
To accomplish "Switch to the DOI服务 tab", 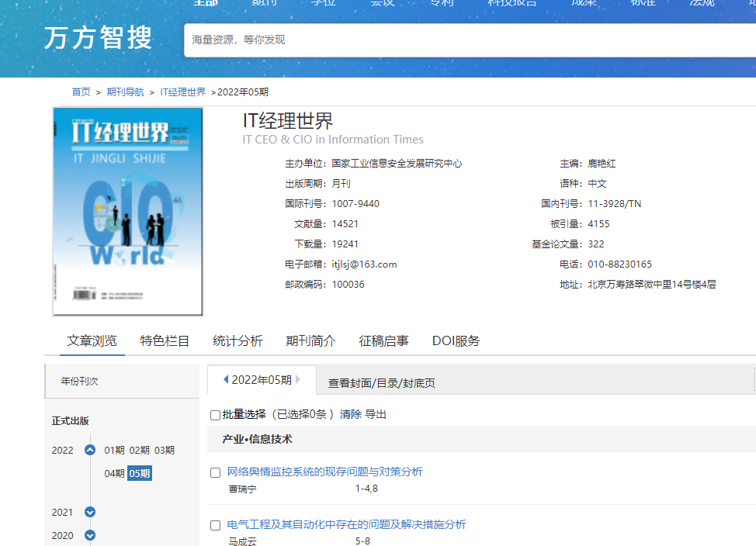I will tap(456, 340).
